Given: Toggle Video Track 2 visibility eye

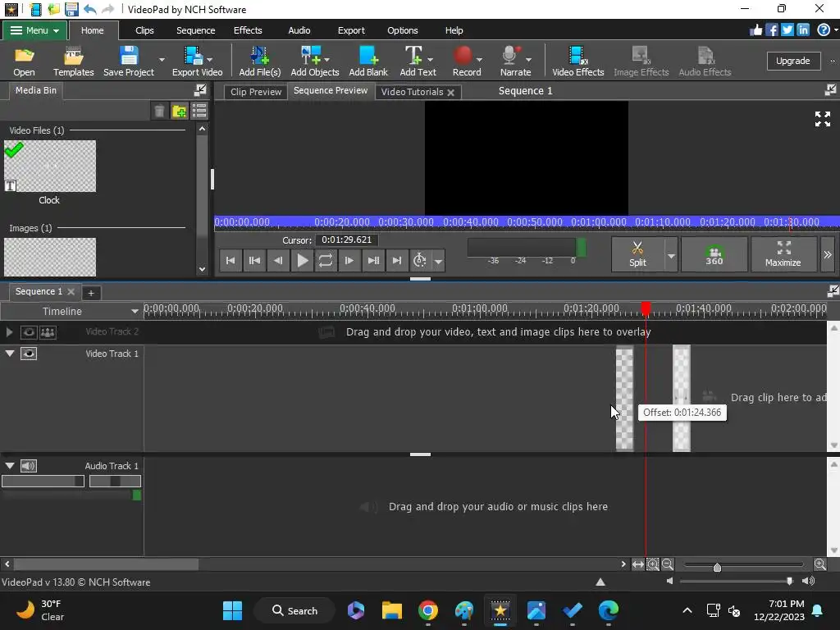Looking at the screenshot, I should click(x=29, y=332).
